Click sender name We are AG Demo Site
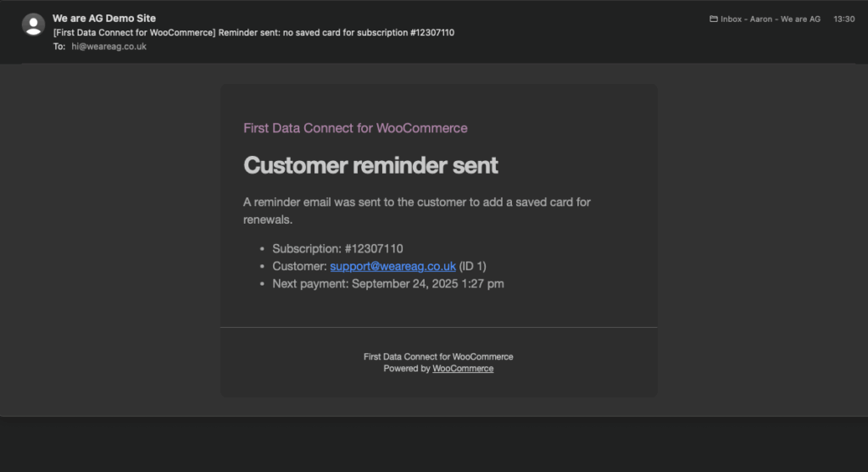The width and height of the screenshot is (868, 472). point(104,18)
